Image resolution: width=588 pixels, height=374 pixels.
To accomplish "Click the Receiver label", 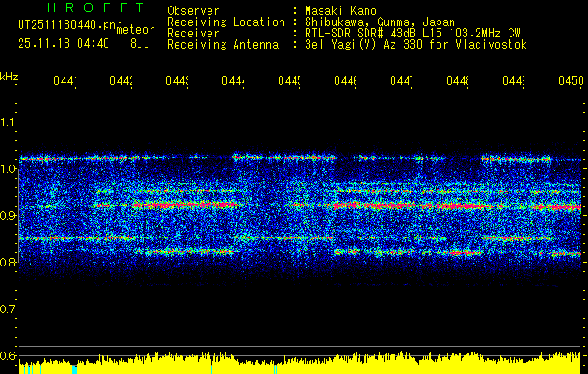I will [194, 34].
